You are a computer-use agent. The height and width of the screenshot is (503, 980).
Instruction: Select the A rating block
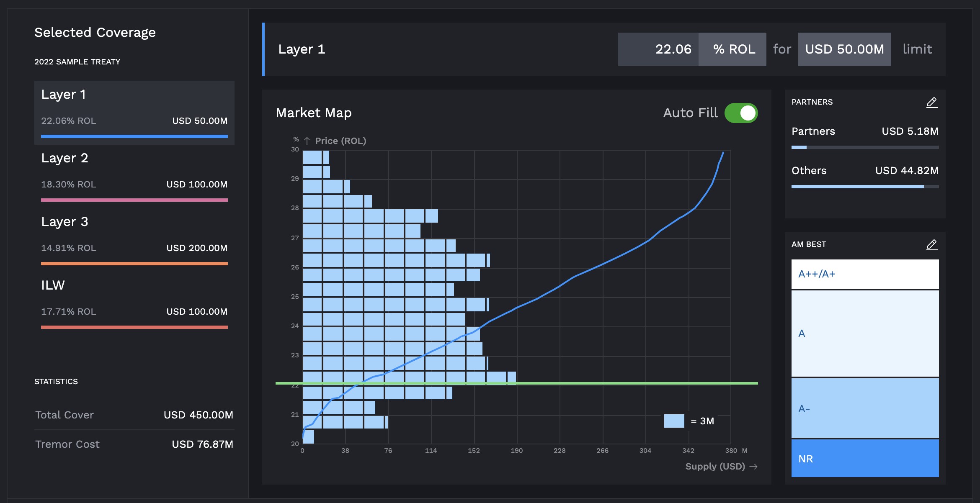pyautogui.click(x=865, y=334)
